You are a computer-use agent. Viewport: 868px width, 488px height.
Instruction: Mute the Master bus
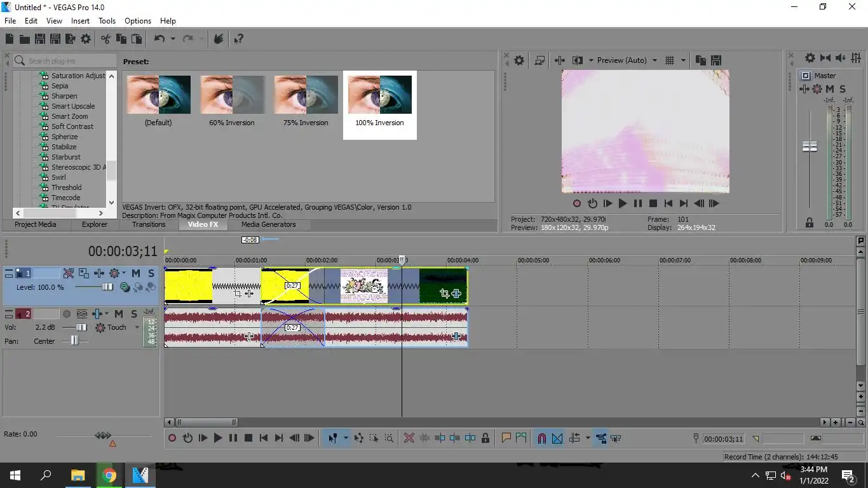(830, 89)
